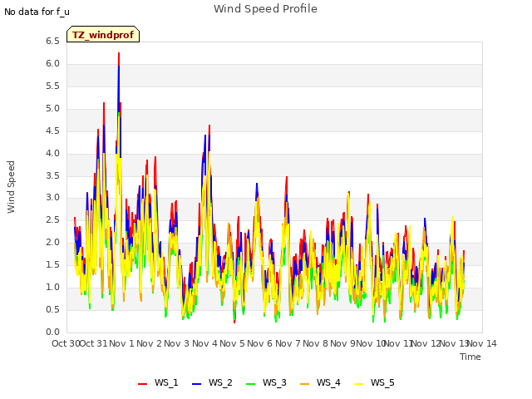Click the Wind Speed Profile chart title
This screenshot has height=399, width=532.
[x=265, y=9]
